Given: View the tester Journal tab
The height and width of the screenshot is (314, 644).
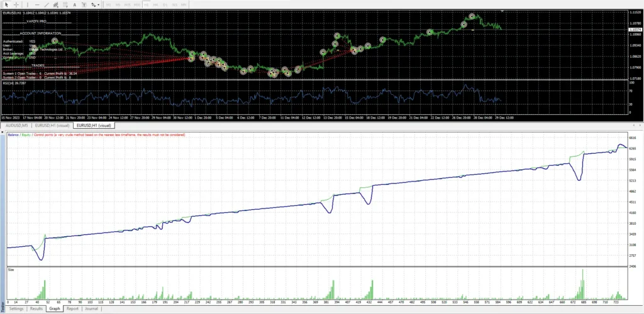Looking at the screenshot, I should pyautogui.click(x=92, y=309).
